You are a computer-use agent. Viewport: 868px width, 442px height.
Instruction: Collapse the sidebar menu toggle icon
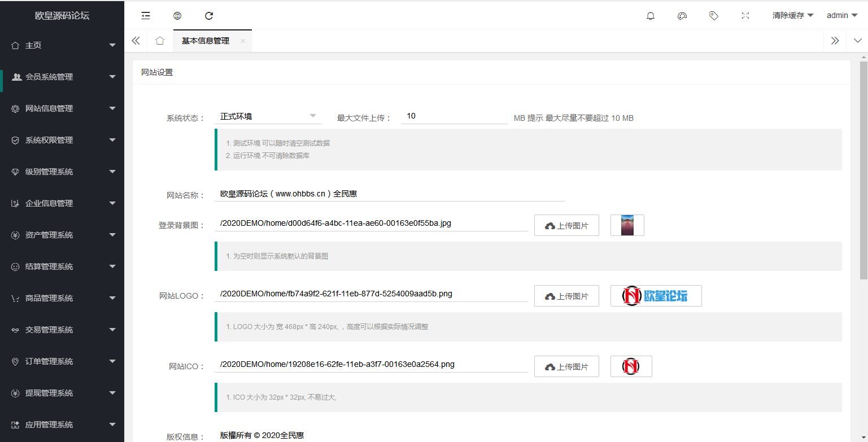(x=146, y=15)
